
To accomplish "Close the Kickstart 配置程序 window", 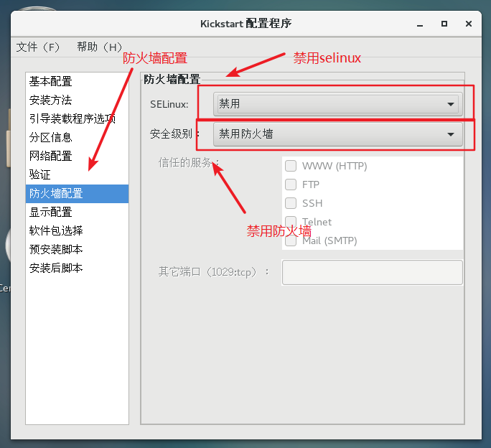I will [469, 24].
